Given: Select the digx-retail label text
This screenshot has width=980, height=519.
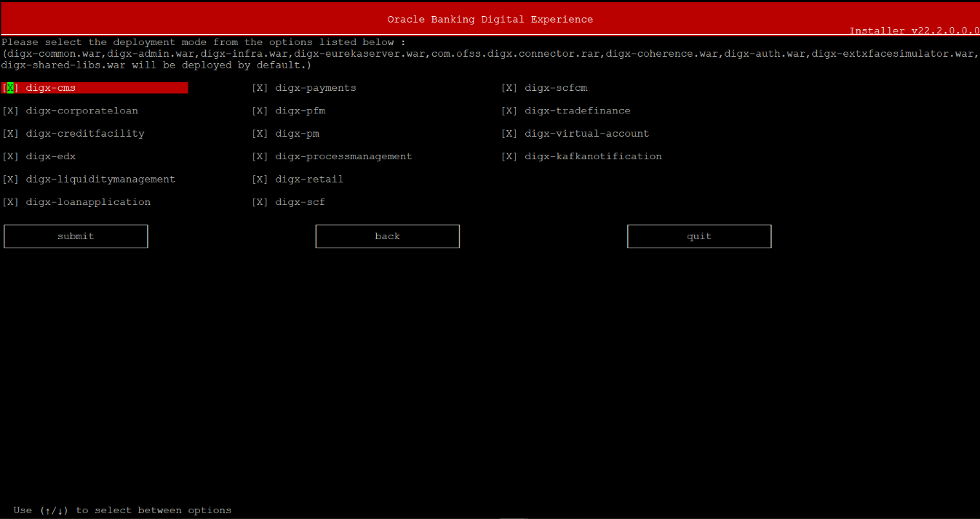Looking at the screenshot, I should point(310,180).
